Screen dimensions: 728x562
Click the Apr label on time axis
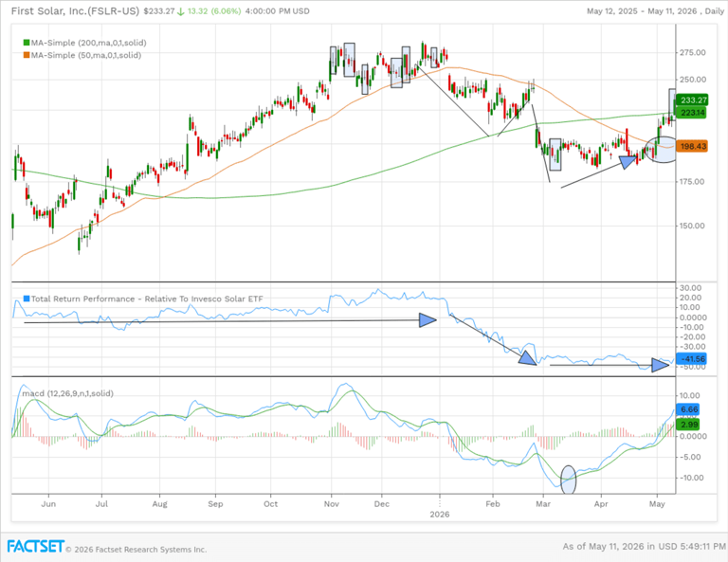[x=601, y=504]
